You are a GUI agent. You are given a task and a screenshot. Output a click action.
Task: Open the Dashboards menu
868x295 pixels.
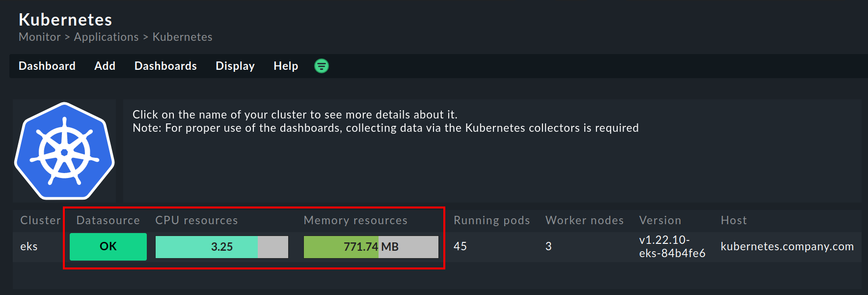(165, 66)
